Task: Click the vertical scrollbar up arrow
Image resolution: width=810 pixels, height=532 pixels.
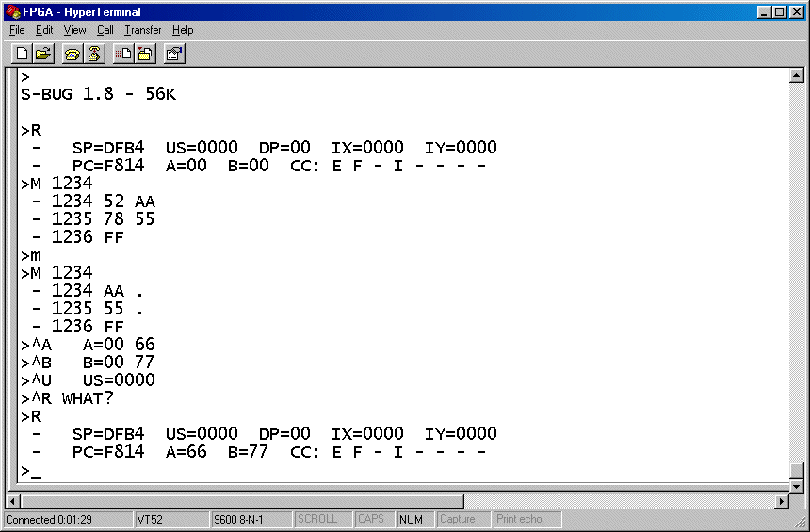Action: coord(796,76)
